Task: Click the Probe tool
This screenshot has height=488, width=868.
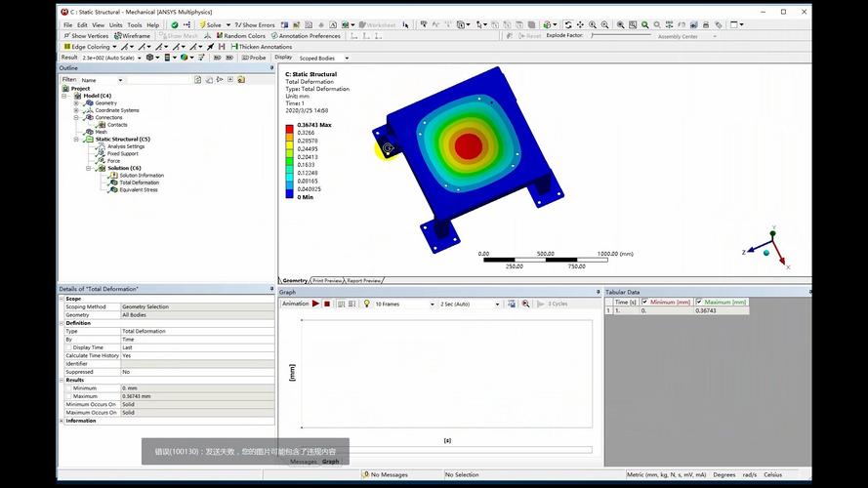Action: tap(254, 58)
